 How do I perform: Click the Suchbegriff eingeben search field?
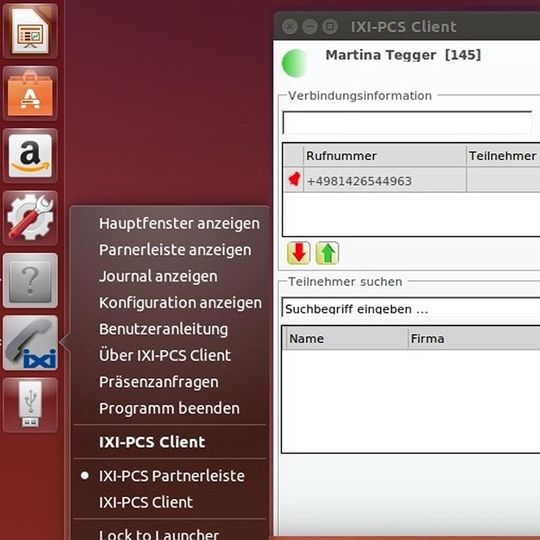(x=411, y=308)
